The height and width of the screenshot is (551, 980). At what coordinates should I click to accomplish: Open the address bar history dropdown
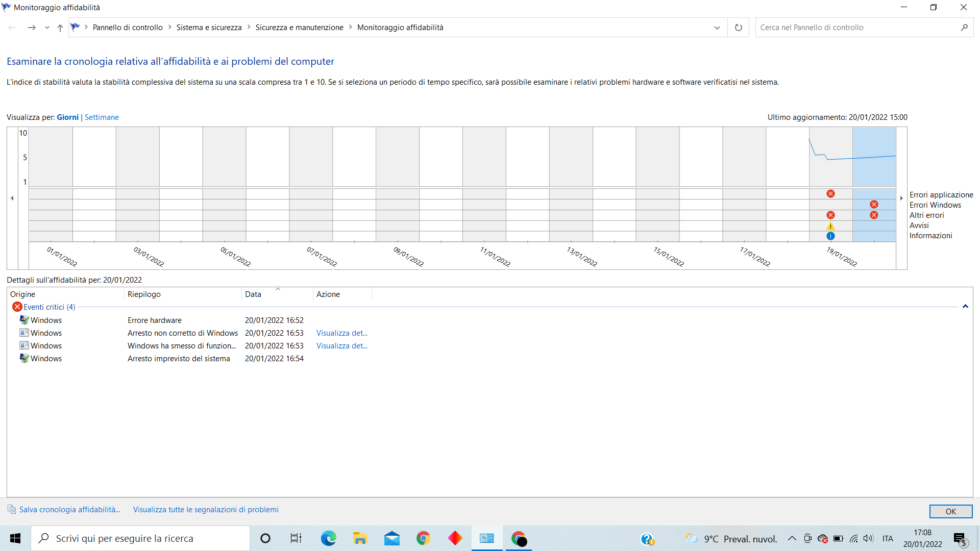click(x=717, y=28)
